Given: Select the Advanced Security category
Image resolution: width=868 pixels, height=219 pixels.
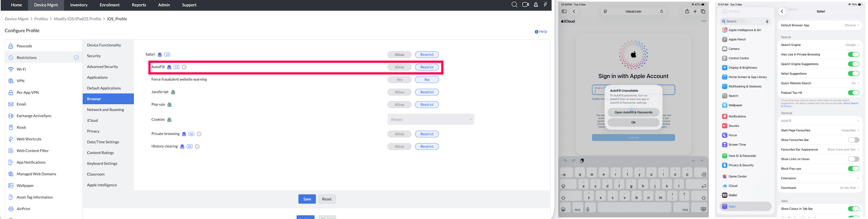Looking at the screenshot, I should [108, 67].
